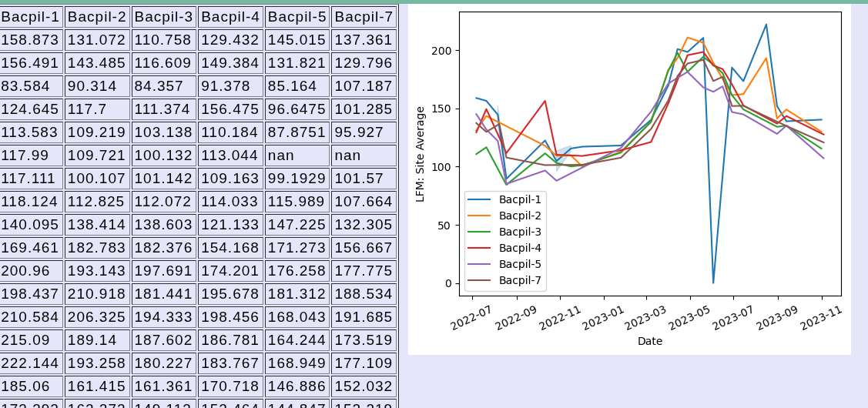Select the cell reading 156.475
This screenshot has height=408, width=868.
[231, 109]
